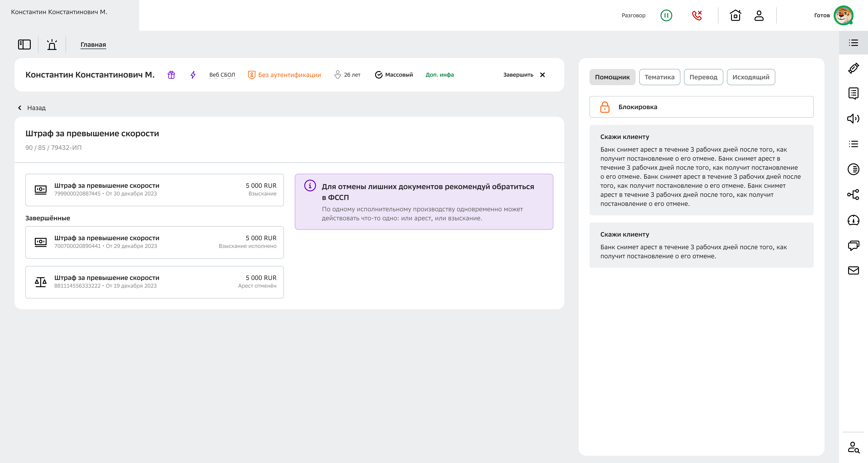Click the alarm siren icon
Viewport: 868px width, 463px height.
point(52,44)
